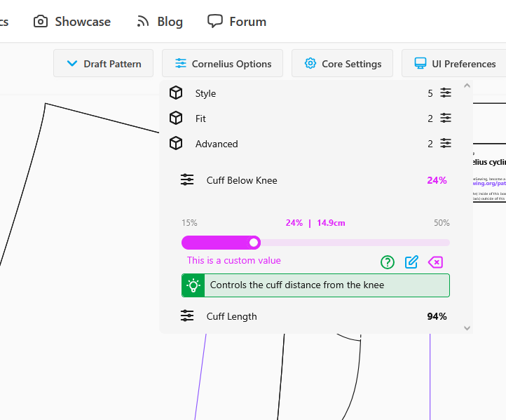
Task: Expand the Fit options group
Action: [205, 118]
